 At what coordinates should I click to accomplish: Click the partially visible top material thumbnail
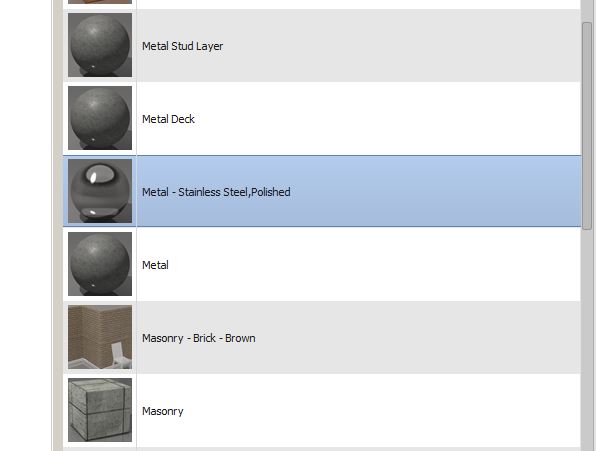[100, 2]
